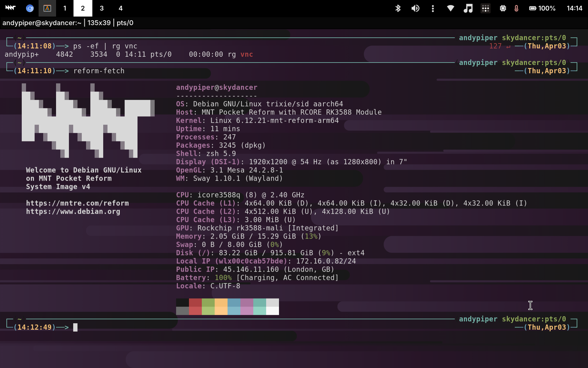Click the Wi-Fi network icon

click(x=450, y=8)
